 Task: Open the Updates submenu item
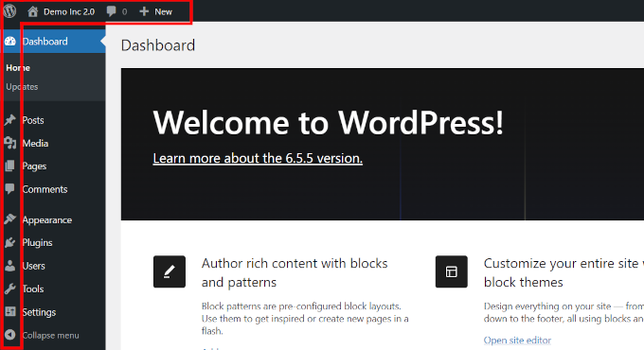pos(22,87)
